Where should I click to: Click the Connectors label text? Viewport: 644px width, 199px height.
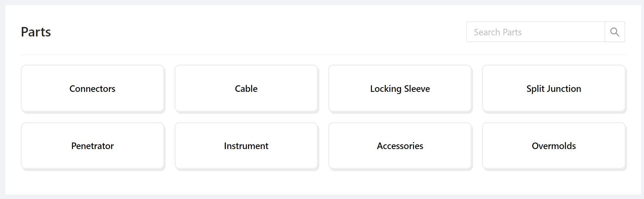pos(93,89)
